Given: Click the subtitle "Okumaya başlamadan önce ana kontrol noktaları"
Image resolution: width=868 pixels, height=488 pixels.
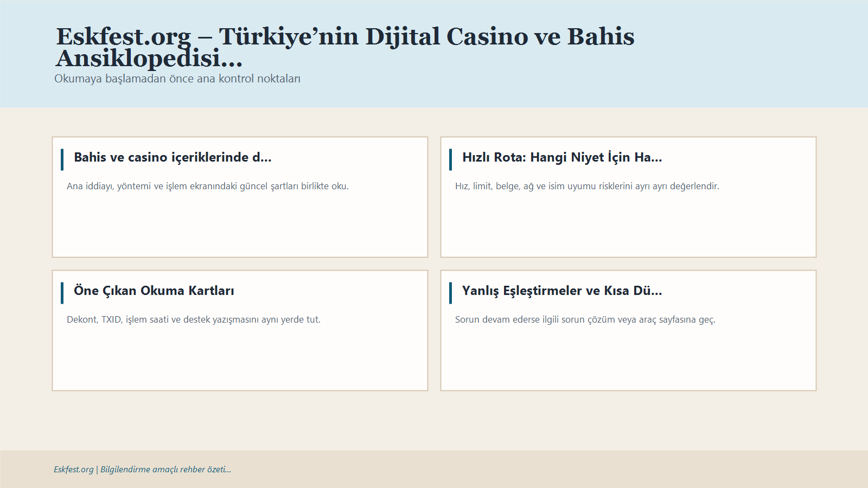Looking at the screenshot, I should (178, 78).
